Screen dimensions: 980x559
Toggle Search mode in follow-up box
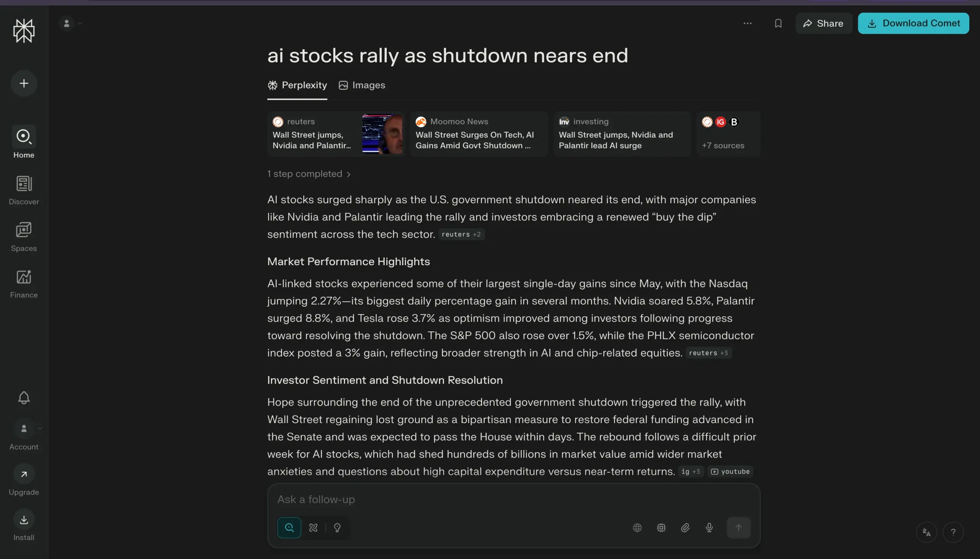(x=289, y=528)
